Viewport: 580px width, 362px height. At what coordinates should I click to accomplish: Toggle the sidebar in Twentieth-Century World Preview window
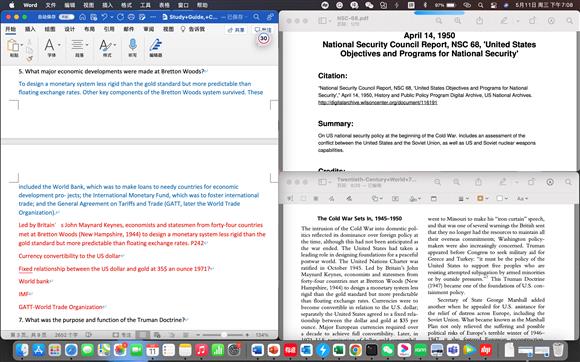[x=323, y=182]
